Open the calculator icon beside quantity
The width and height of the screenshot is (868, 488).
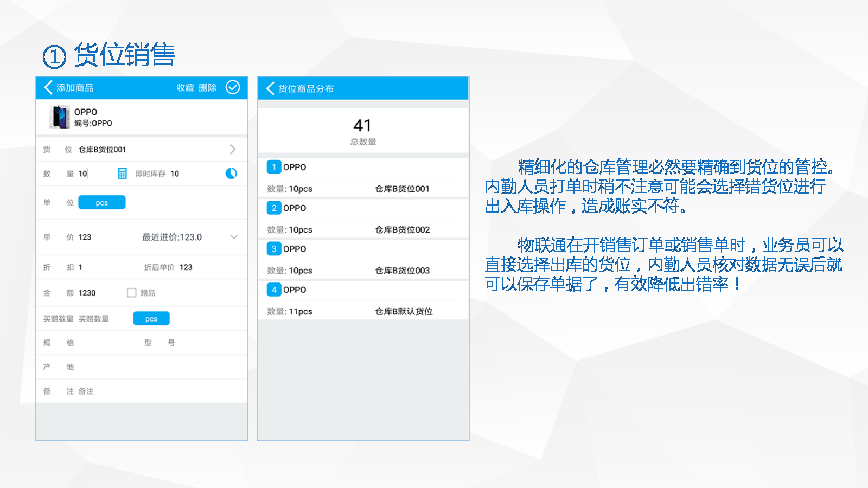click(x=123, y=174)
